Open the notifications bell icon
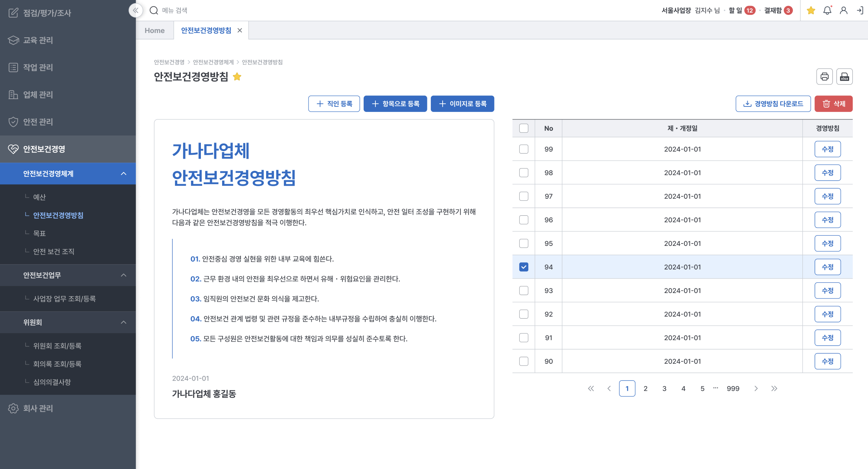The height and width of the screenshot is (469, 868). (x=827, y=10)
